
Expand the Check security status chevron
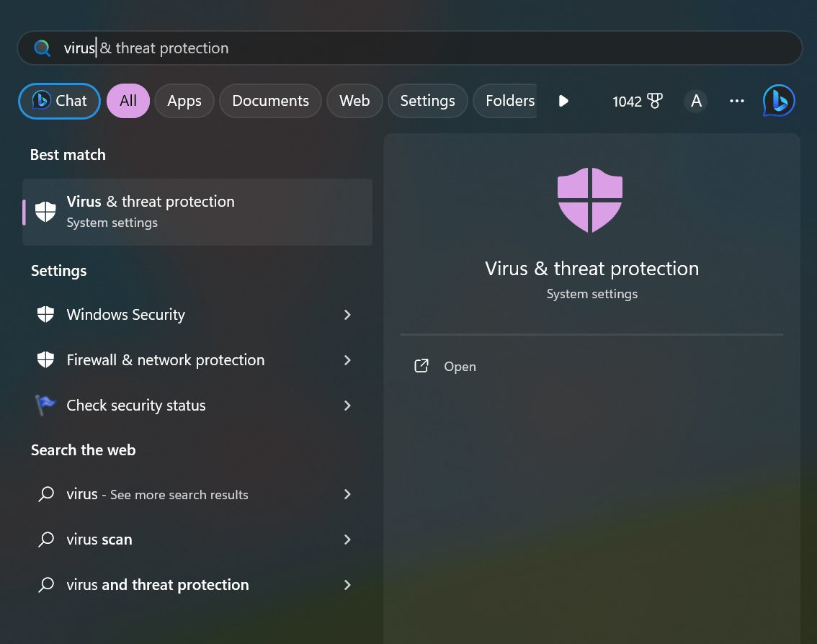347,406
